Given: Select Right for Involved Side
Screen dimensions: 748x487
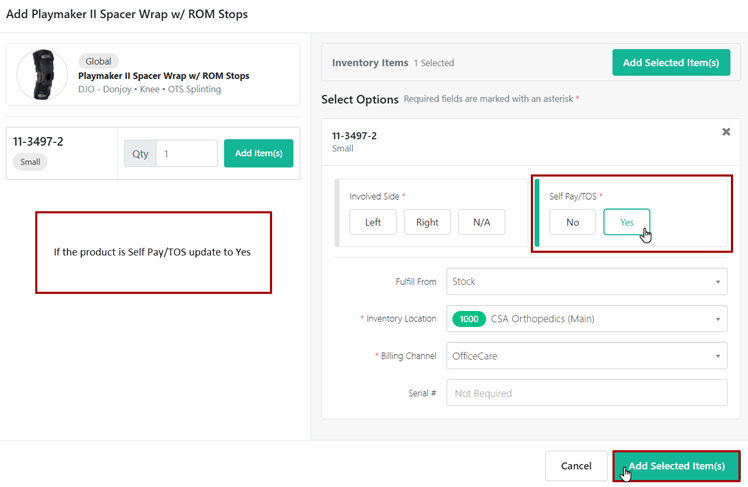Looking at the screenshot, I should 427,222.
